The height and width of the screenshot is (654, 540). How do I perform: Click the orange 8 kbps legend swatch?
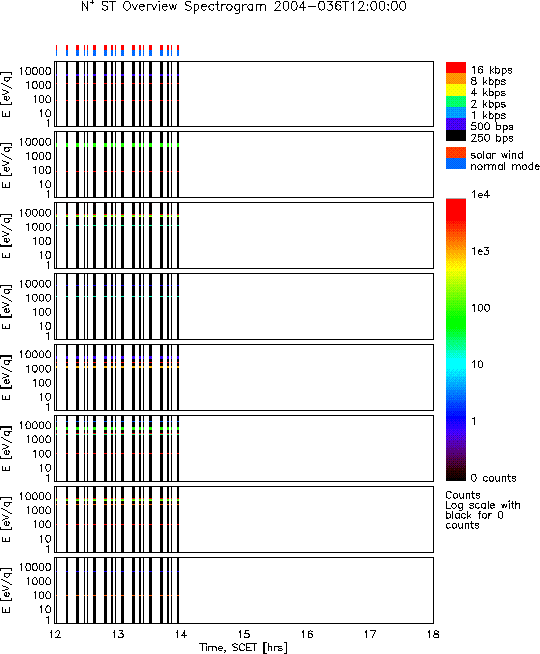pos(456,79)
